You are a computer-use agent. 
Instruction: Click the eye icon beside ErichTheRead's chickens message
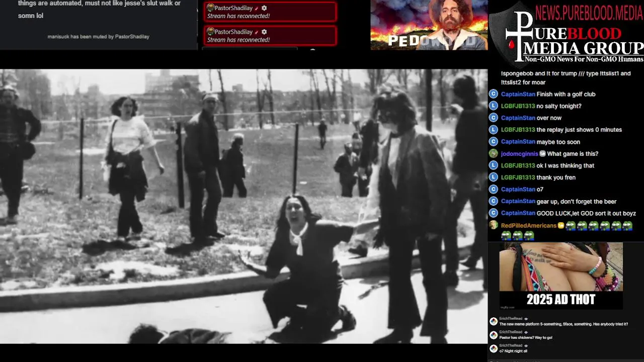coord(526,332)
